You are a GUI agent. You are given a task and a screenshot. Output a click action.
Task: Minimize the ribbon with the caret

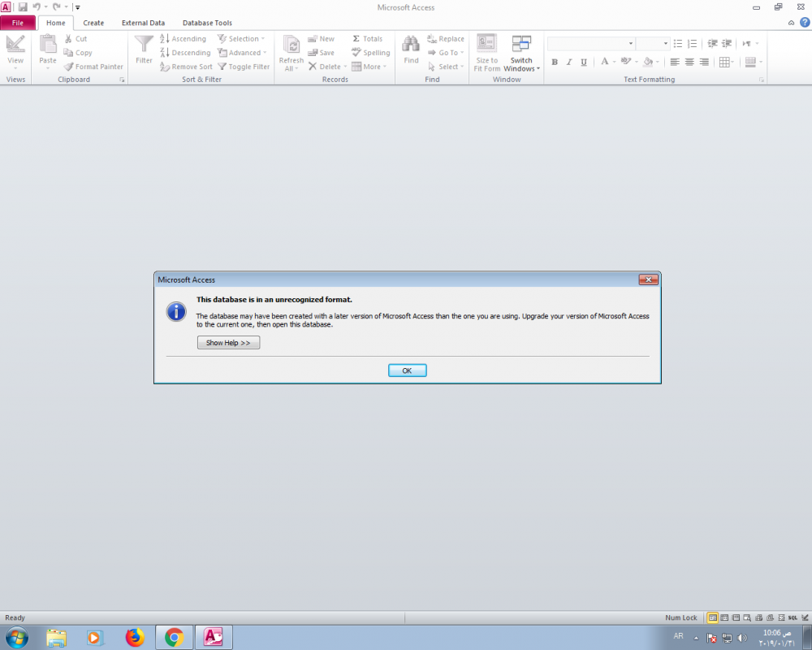pyautogui.click(x=791, y=23)
